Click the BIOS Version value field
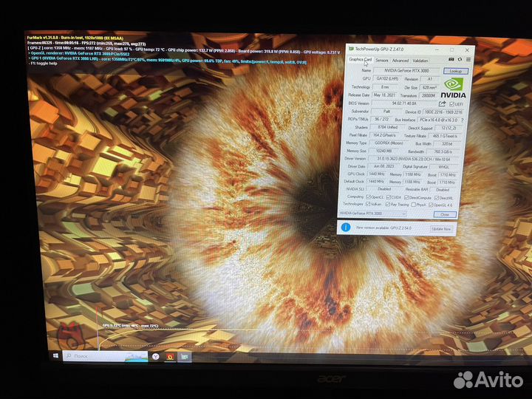The height and width of the screenshot is (399, 532). tap(403, 103)
